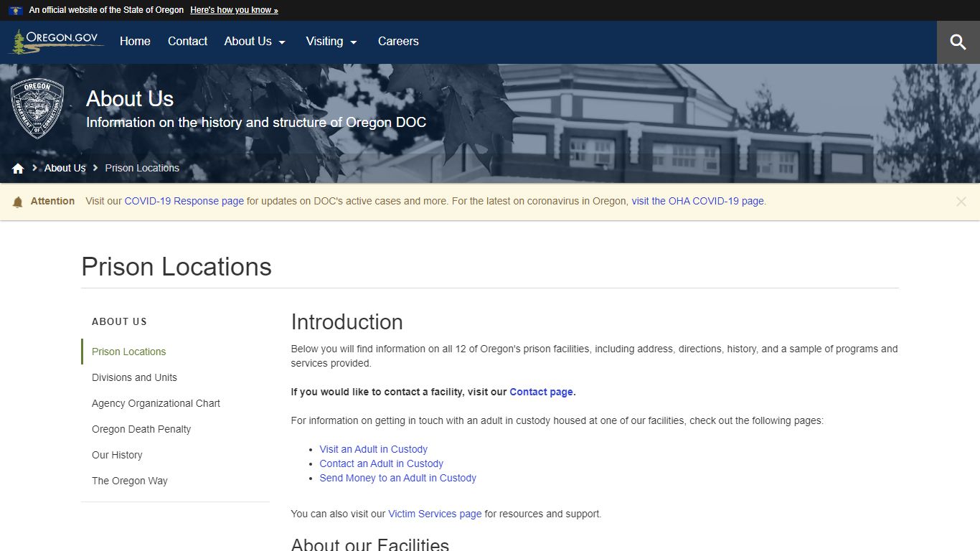Open the "Here's how you know" link
The width and height of the screenshot is (980, 551).
pyautogui.click(x=234, y=9)
